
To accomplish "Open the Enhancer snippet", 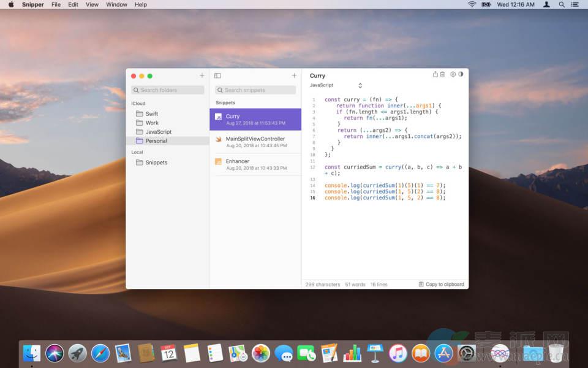I will [255, 164].
